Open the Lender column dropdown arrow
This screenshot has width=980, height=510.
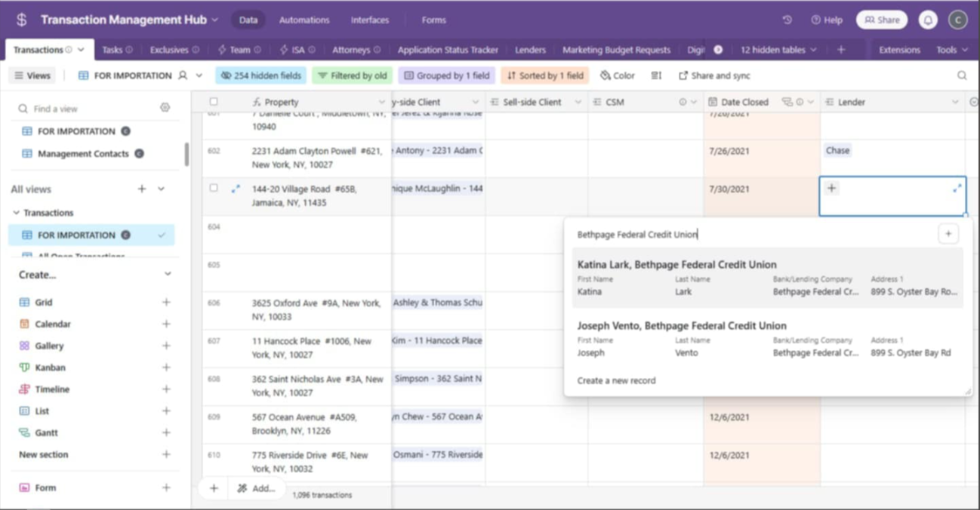click(955, 102)
